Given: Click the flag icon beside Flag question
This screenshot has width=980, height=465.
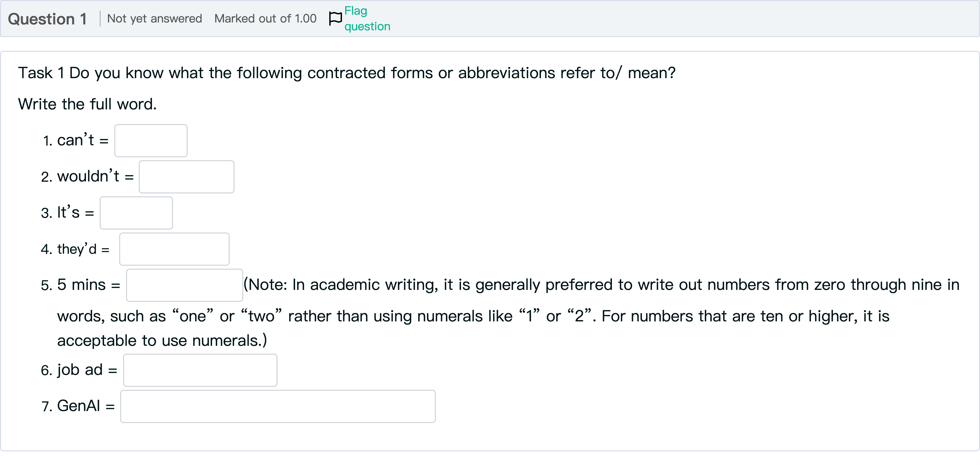Looking at the screenshot, I should tap(335, 19).
